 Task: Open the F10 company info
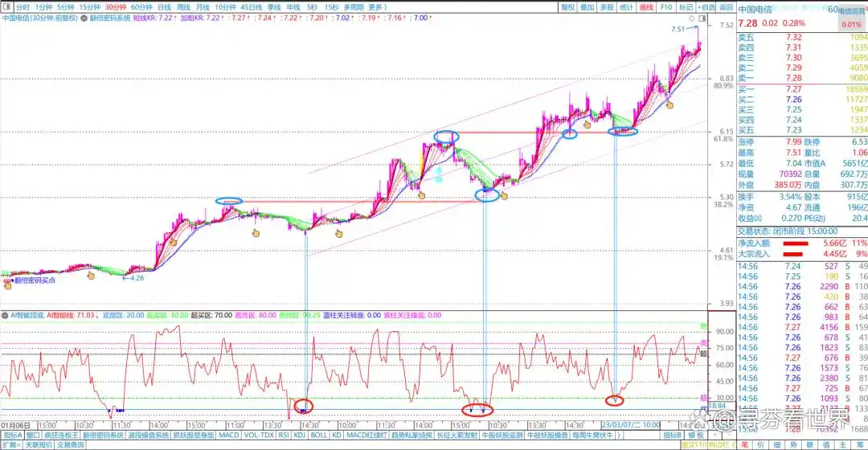point(666,6)
